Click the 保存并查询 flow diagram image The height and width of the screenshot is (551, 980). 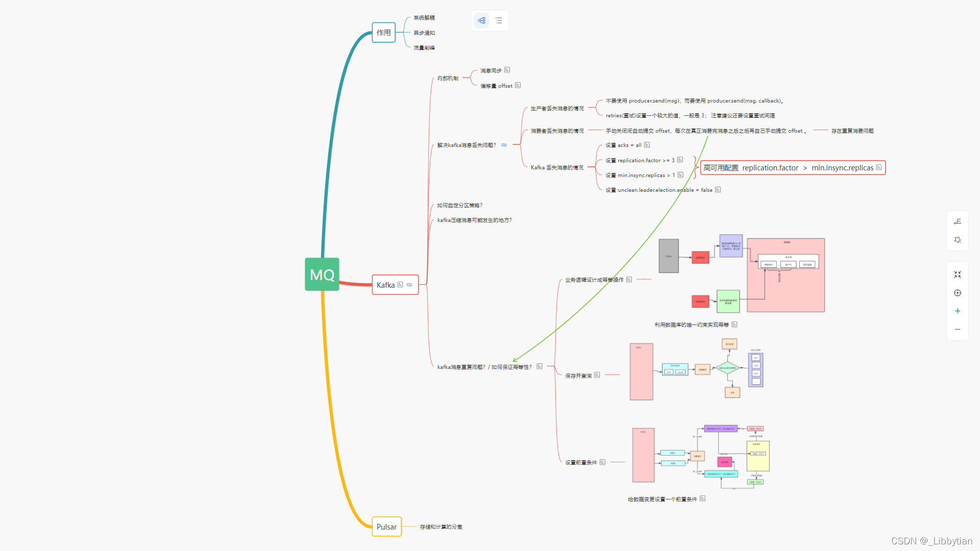pos(697,370)
